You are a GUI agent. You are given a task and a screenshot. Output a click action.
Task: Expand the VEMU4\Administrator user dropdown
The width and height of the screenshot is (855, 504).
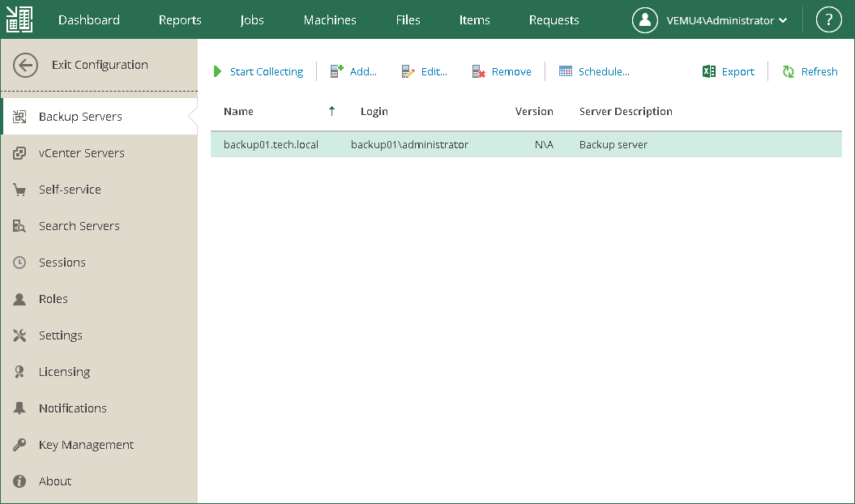coord(783,21)
